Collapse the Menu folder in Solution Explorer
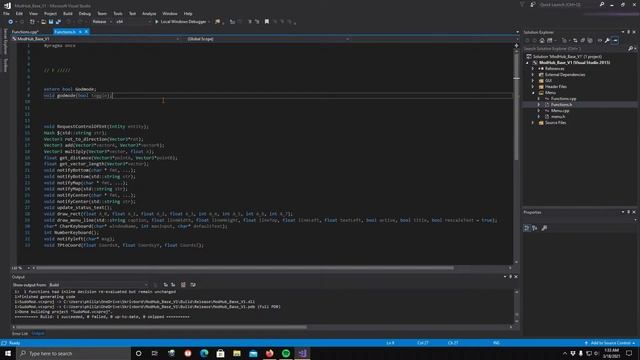640x360 pixels. (x=533, y=93)
